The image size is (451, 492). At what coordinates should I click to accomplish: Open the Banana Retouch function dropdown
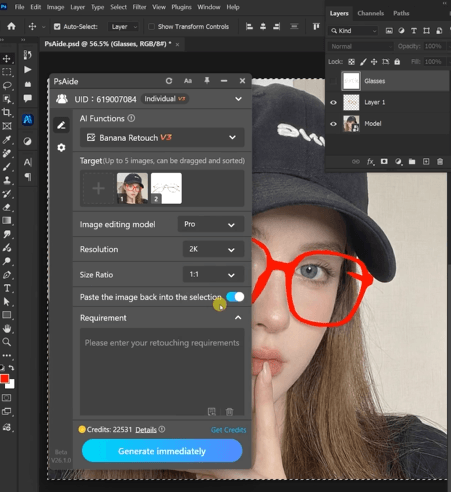click(x=162, y=138)
